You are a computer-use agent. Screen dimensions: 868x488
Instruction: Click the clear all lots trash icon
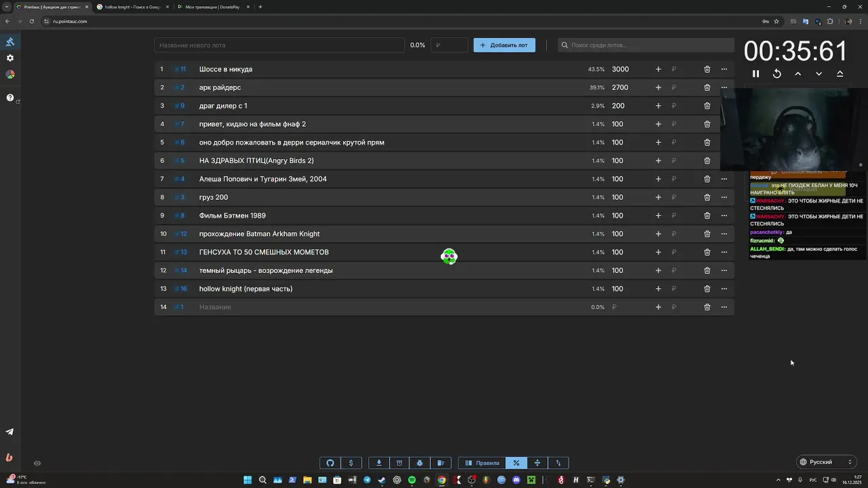441,463
